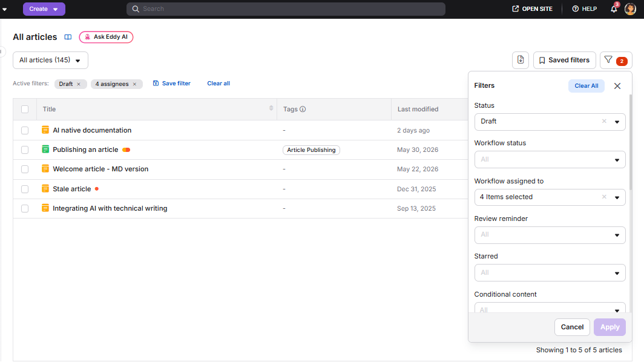The width and height of the screenshot is (644, 362).
Task: Open Stale article title
Action: point(72,189)
